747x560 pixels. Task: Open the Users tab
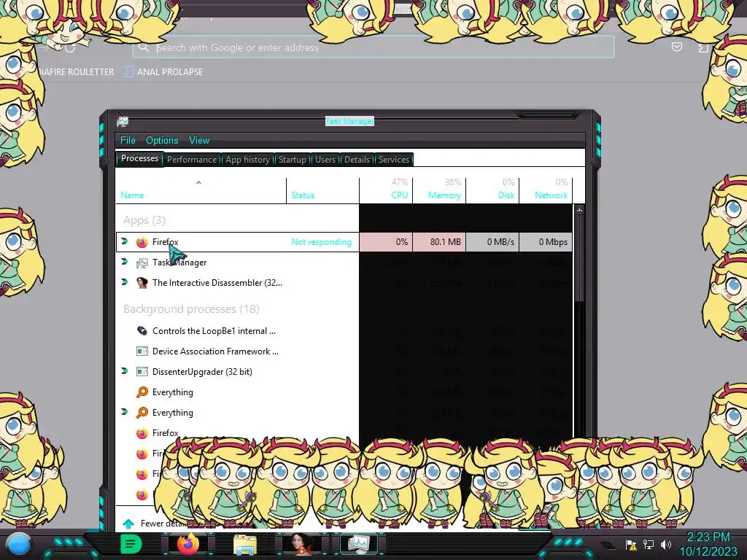(x=325, y=160)
